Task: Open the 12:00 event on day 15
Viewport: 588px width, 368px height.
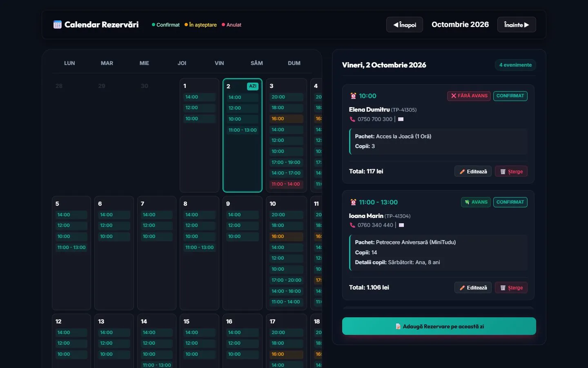Action: (200, 343)
